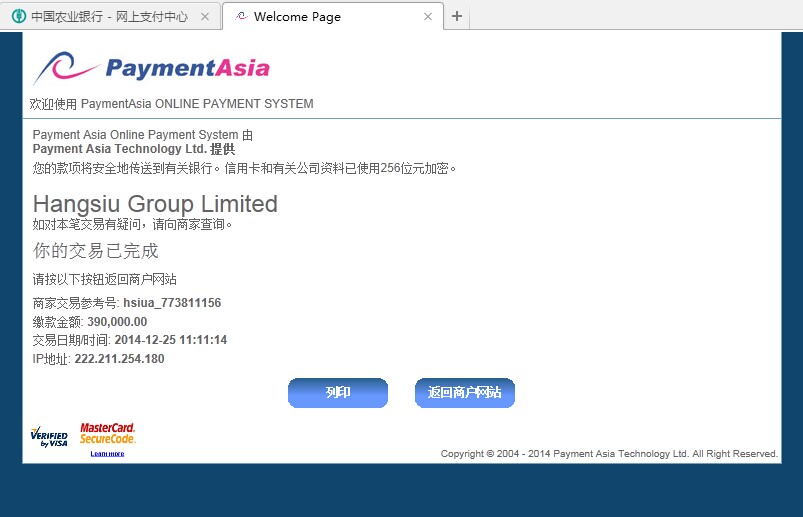The image size is (803, 517).
Task: Open a new browser tab
Action: [x=457, y=16]
